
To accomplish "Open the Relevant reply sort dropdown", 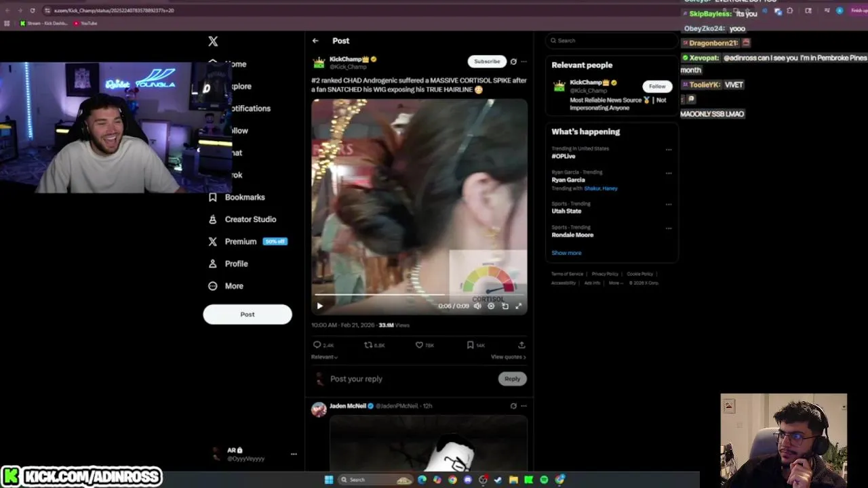I will tap(325, 357).
